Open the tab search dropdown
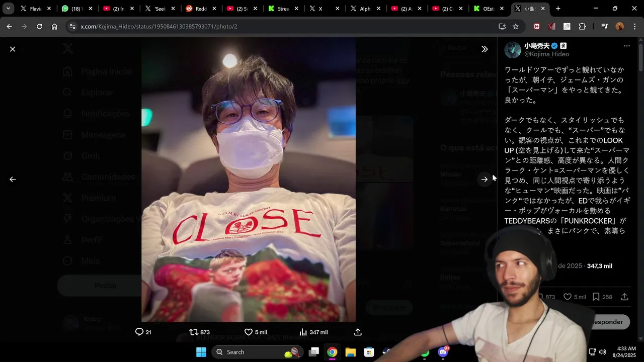The height and width of the screenshot is (362, 644). click(8, 9)
